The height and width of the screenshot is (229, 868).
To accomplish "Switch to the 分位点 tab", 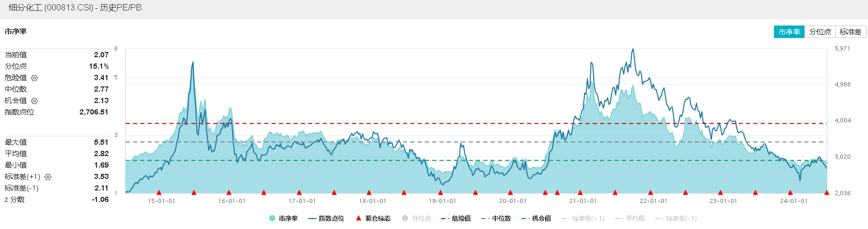I will [820, 32].
